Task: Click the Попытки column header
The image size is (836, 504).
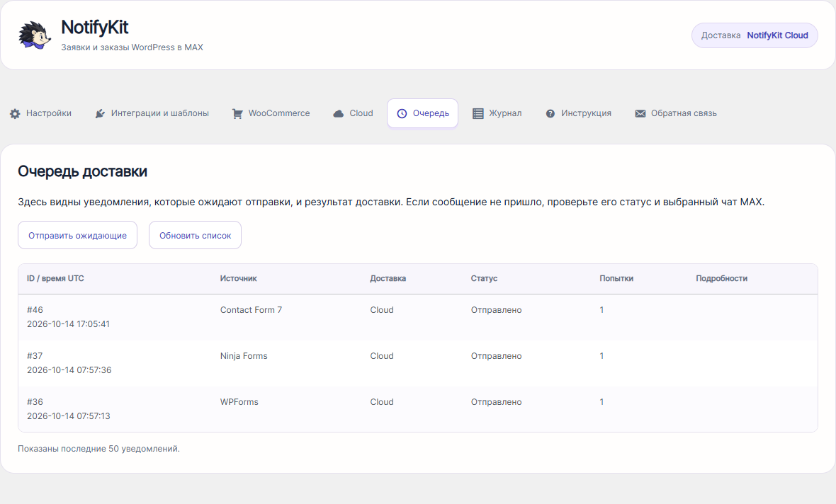Action: [616, 278]
